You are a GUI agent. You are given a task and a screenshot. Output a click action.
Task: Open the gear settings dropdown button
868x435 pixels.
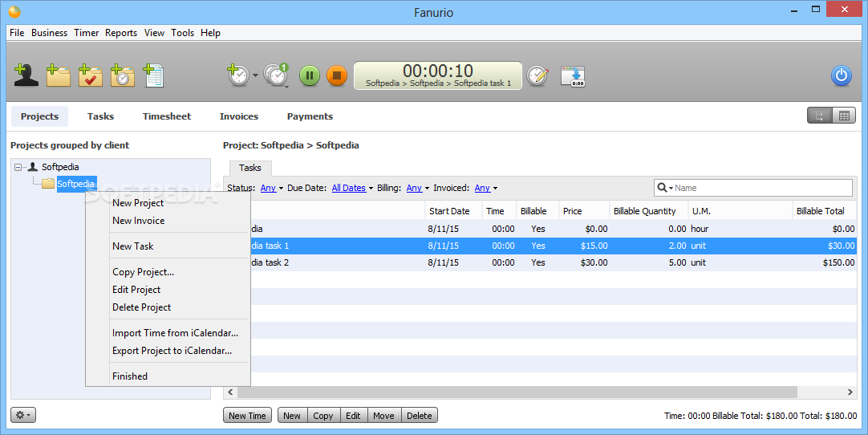point(23,415)
